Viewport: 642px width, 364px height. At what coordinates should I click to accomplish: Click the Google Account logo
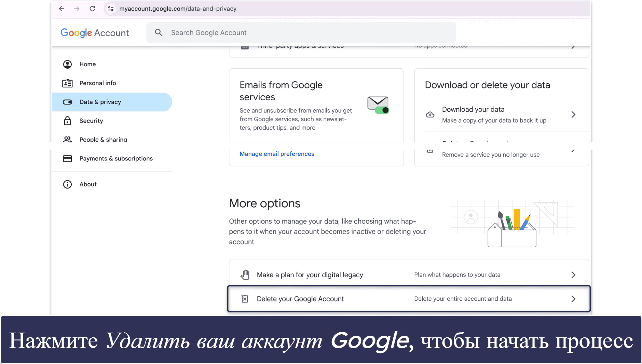pos(95,33)
